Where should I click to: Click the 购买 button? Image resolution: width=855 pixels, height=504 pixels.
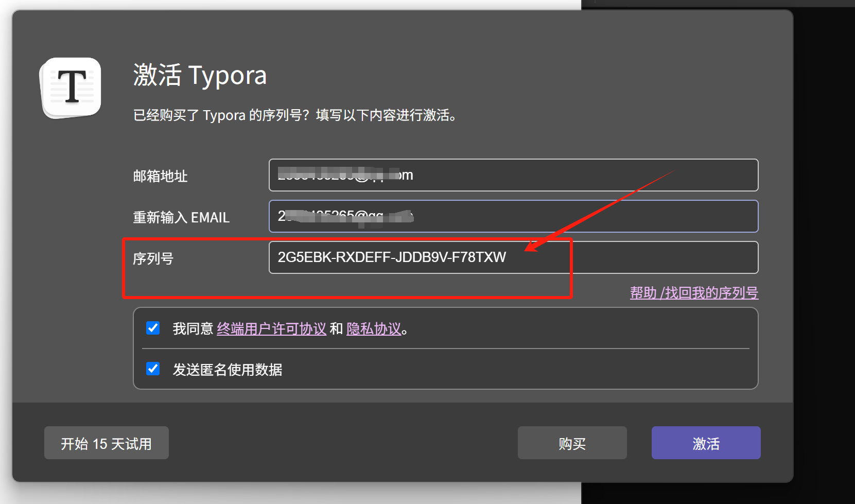click(x=572, y=443)
